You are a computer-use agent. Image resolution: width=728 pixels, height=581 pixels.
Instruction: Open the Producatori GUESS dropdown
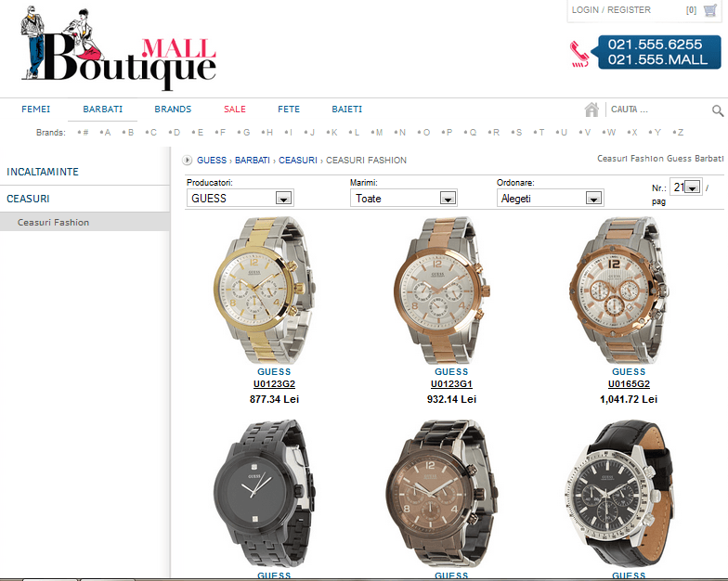click(284, 198)
